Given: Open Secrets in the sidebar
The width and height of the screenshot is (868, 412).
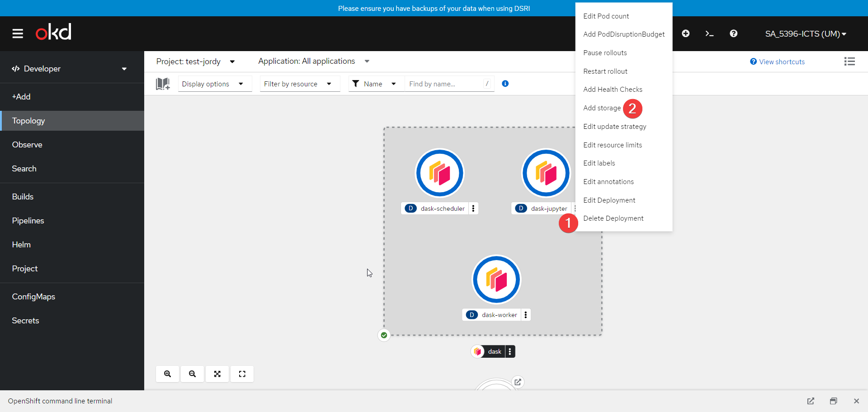Looking at the screenshot, I should pyautogui.click(x=72, y=321).
